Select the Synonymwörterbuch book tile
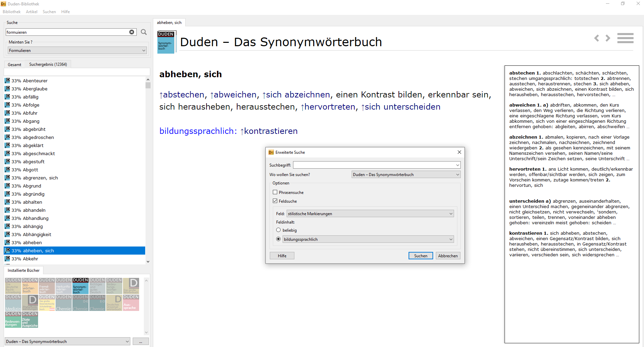The image size is (644, 347). [x=80, y=286]
